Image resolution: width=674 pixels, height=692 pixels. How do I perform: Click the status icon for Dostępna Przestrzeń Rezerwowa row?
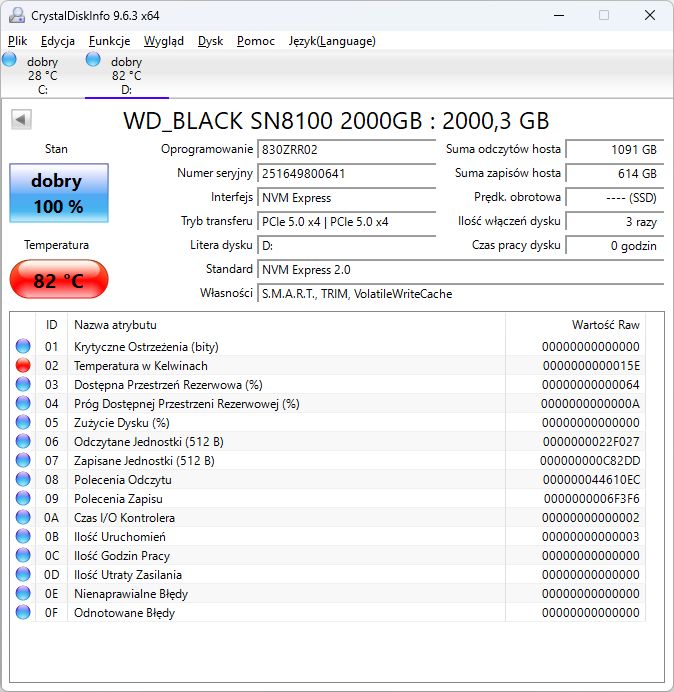23,384
